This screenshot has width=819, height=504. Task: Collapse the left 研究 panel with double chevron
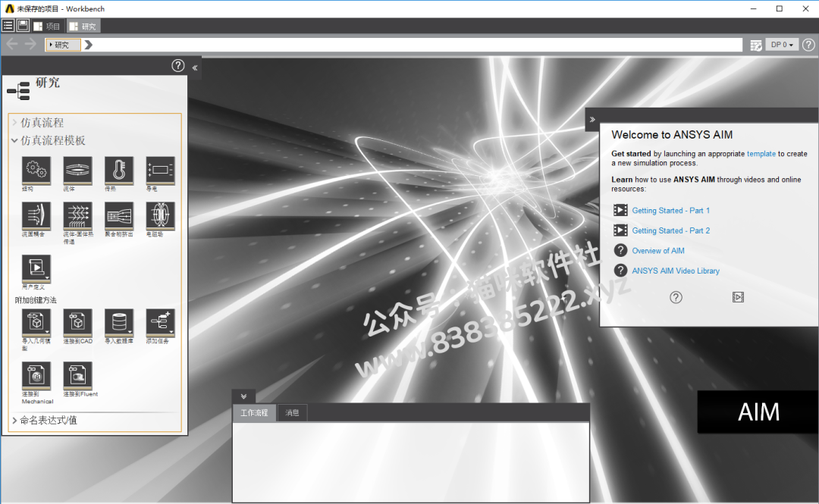tap(195, 67)
